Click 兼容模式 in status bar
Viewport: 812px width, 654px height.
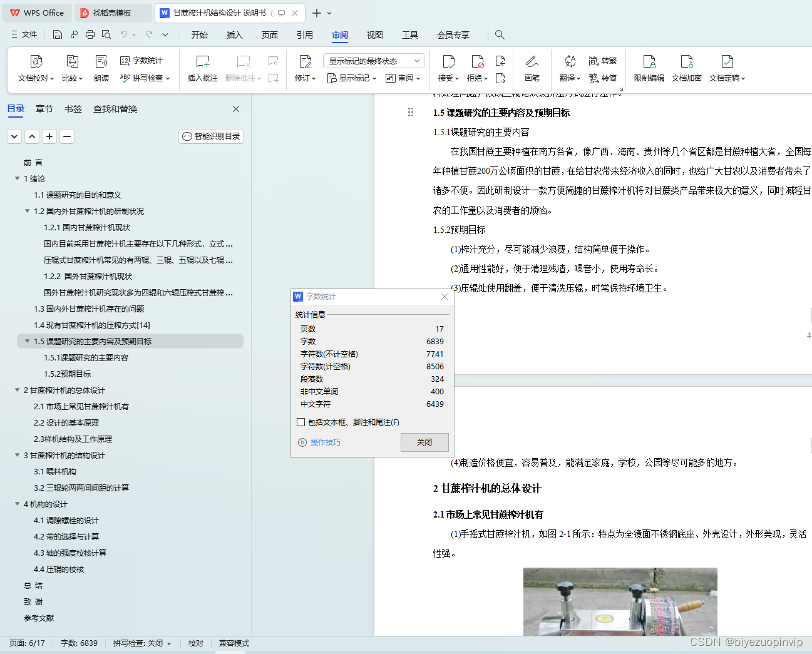(x=234, y=643)
